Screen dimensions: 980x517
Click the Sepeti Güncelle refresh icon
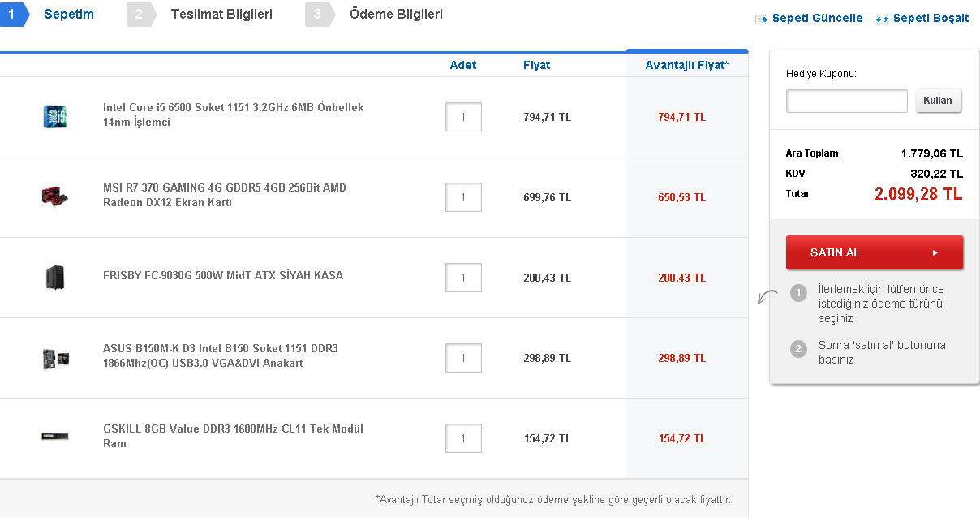pos(761,19)
